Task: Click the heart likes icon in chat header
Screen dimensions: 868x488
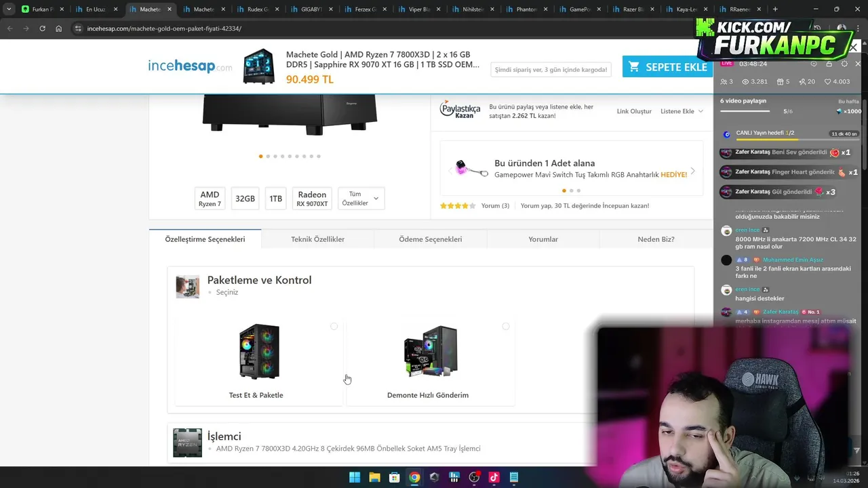Action: (x=827, y=81)
